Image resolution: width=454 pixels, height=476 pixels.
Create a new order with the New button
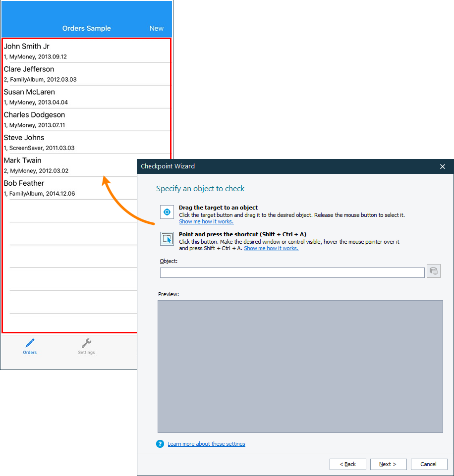pyautogui.click(x=156, y=28)
